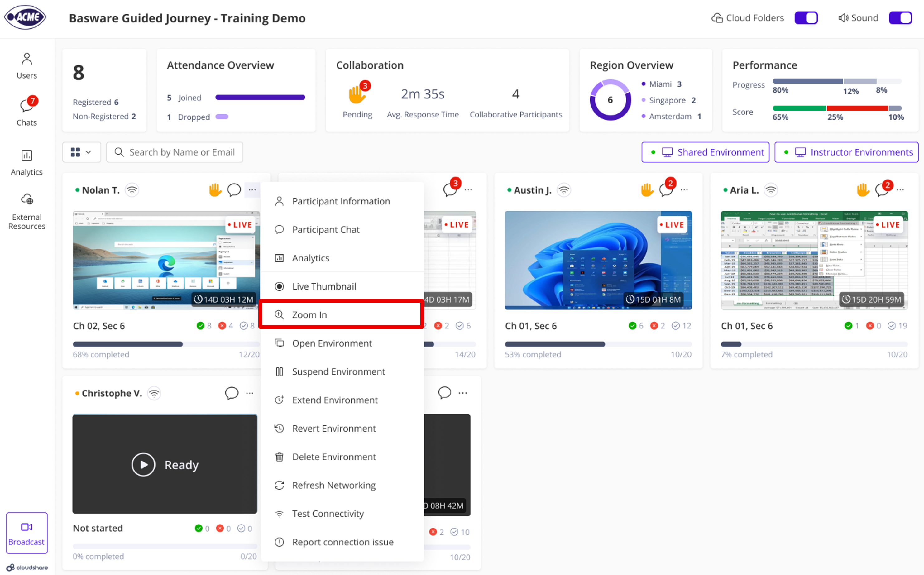Click the raised hand icon on Nolan T.'s card
The height and width of the screenshot is (575, 924).
pos(215,190)
